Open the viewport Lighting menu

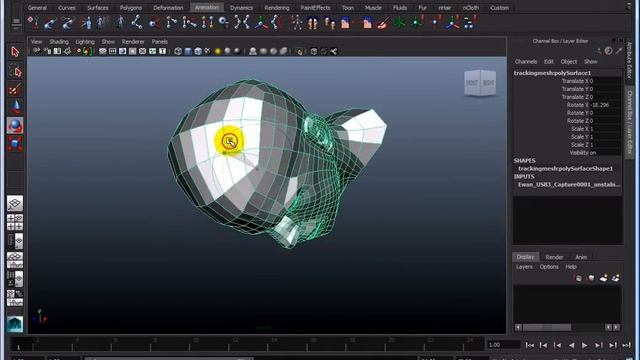pyautogui.click(x=85, y=42)
